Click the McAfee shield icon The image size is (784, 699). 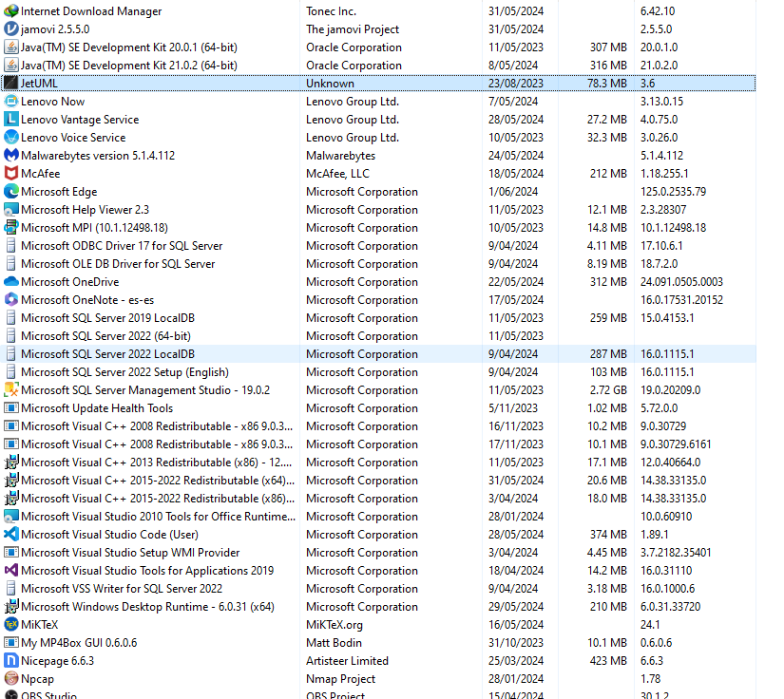pyautogui.click(x=11, y=174)
